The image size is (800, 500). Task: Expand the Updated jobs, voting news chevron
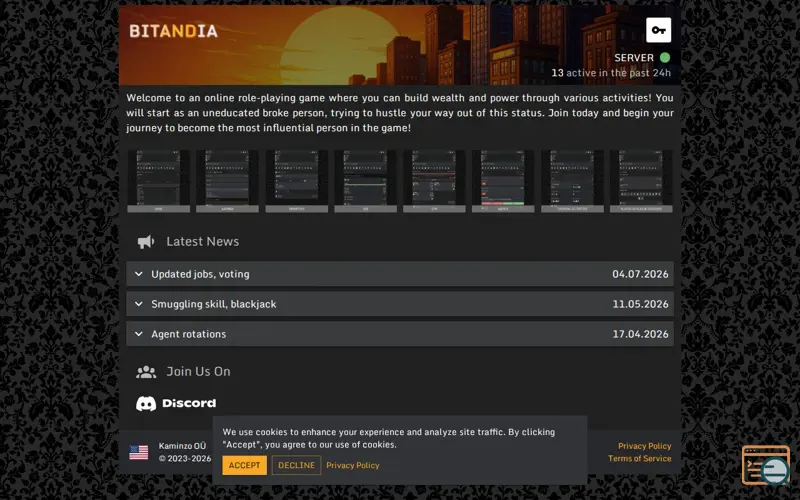click(x=139, y=274)
